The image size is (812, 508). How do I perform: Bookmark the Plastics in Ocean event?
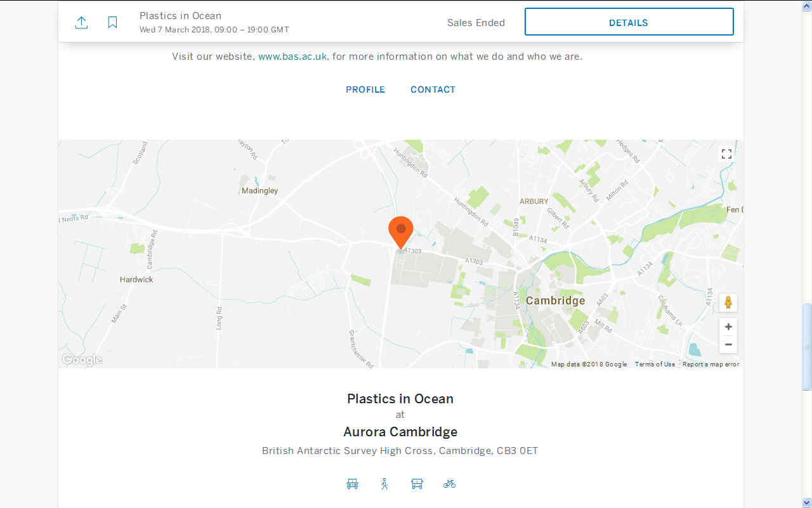(112, 23)
